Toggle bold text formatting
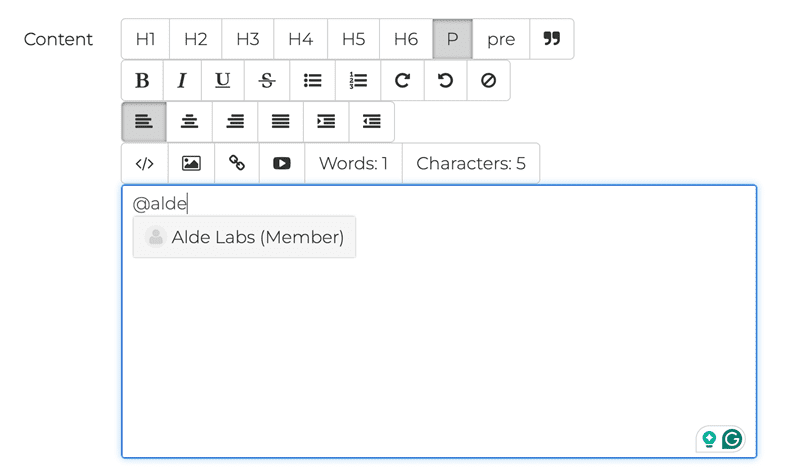This screenshot has width=800, height=469. tap(142, 81)
